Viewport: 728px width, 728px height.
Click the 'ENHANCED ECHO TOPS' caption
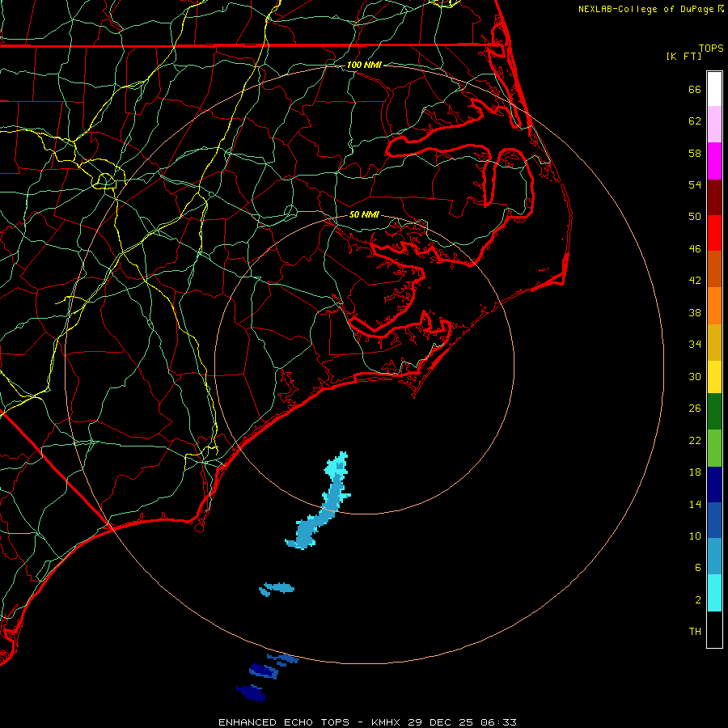pos(284,722)
